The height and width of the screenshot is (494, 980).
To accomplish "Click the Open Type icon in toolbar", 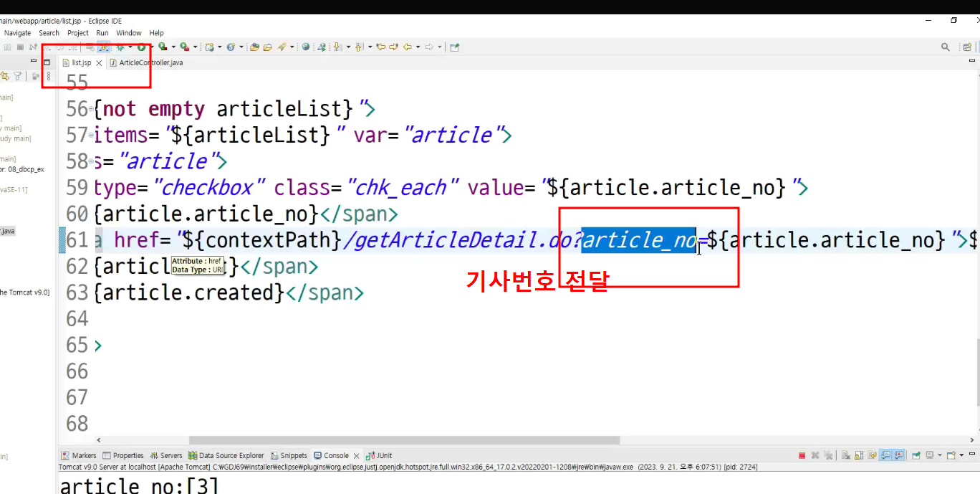I will click(254, 47).
